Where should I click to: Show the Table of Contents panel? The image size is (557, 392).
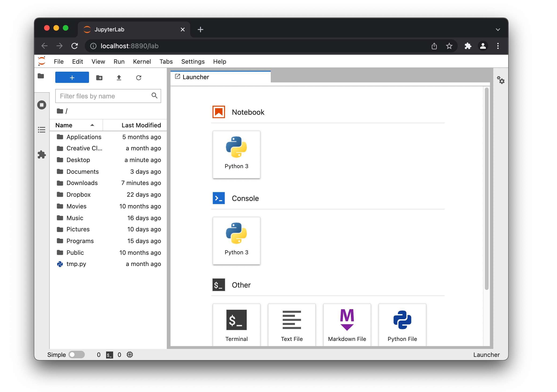coord(42,130)
